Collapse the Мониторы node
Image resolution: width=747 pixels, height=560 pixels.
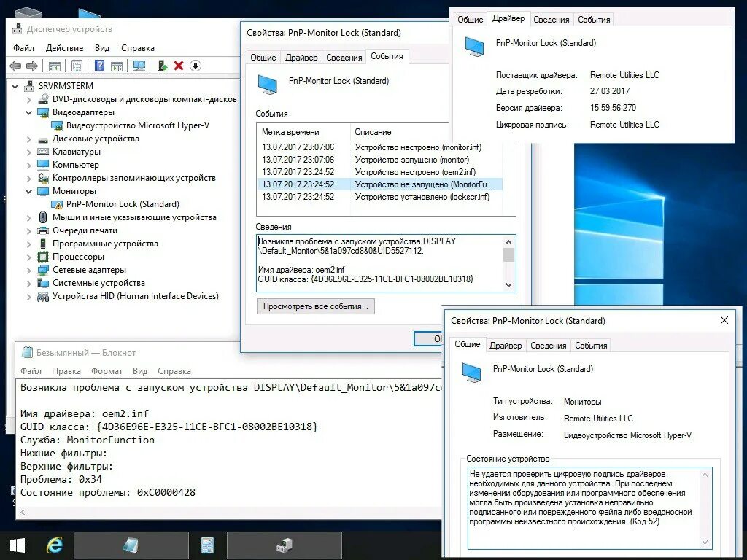click(28, 192)
